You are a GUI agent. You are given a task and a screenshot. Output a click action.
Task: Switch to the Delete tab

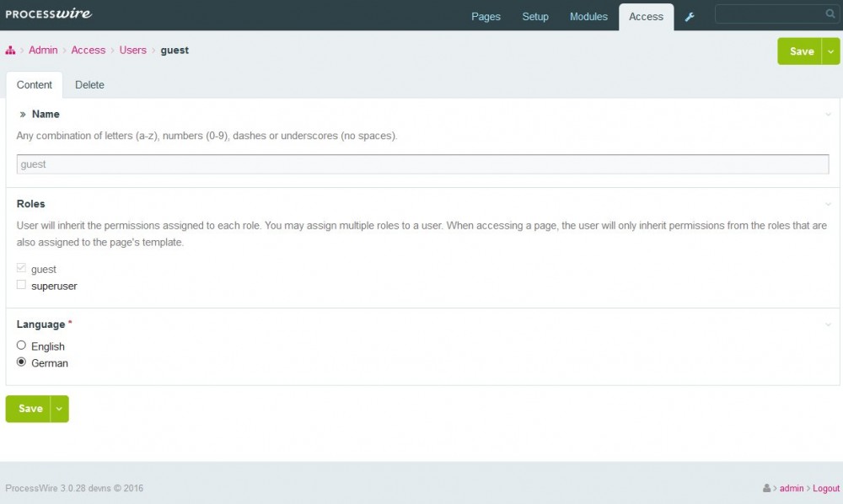click(x=89, y=85)
